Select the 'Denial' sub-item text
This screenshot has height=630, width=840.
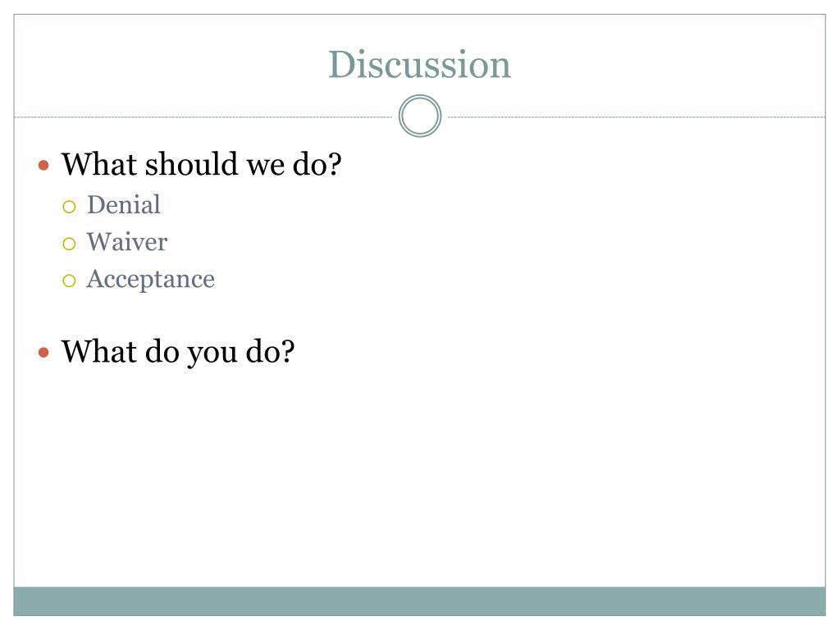point(124,204)
